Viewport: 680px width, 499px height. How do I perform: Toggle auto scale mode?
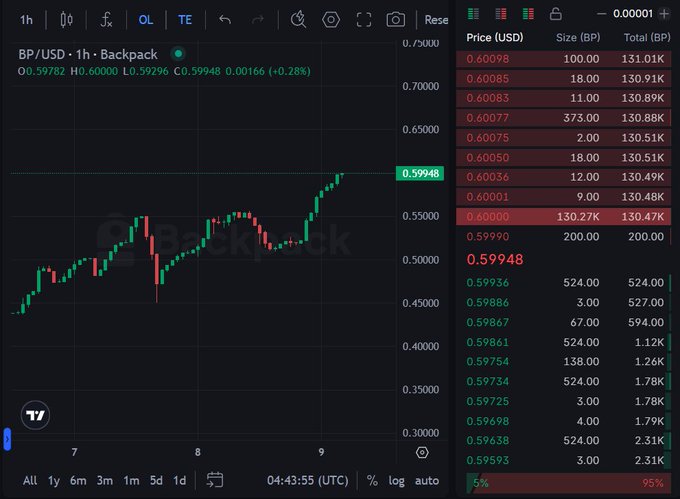point(427,480)
